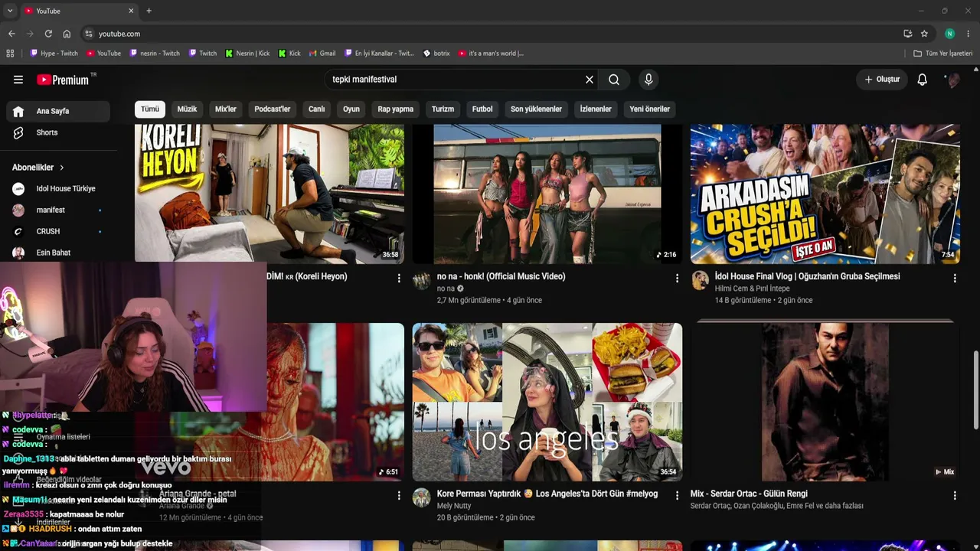
Task: Start voice search with the microphone
Action: tap(648, 80)
